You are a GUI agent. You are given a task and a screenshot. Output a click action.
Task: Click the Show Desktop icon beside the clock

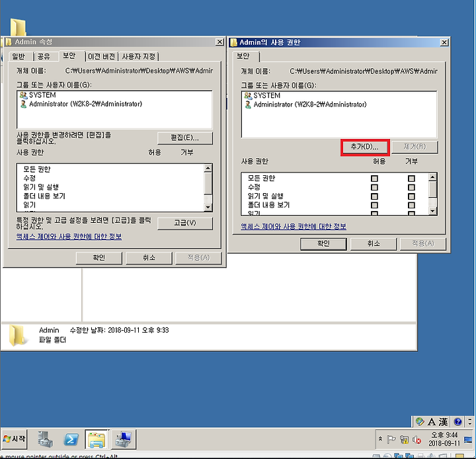click(x=468, y=439)
